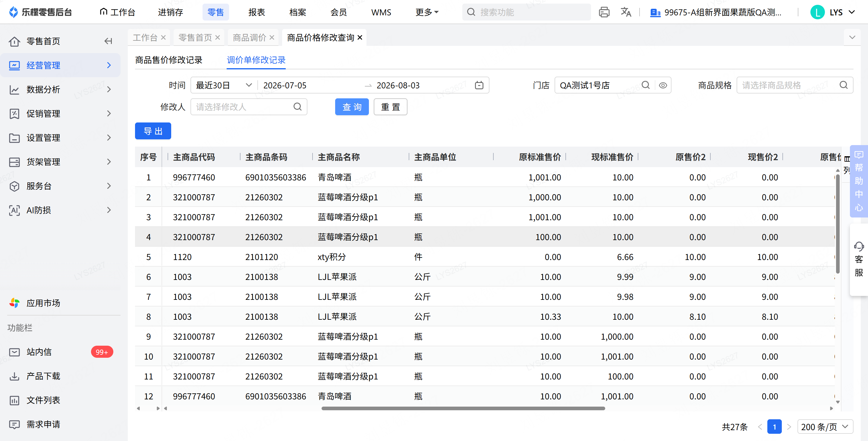Open the language translation icon
Screen dimensions: 868x441
(626, 12)
